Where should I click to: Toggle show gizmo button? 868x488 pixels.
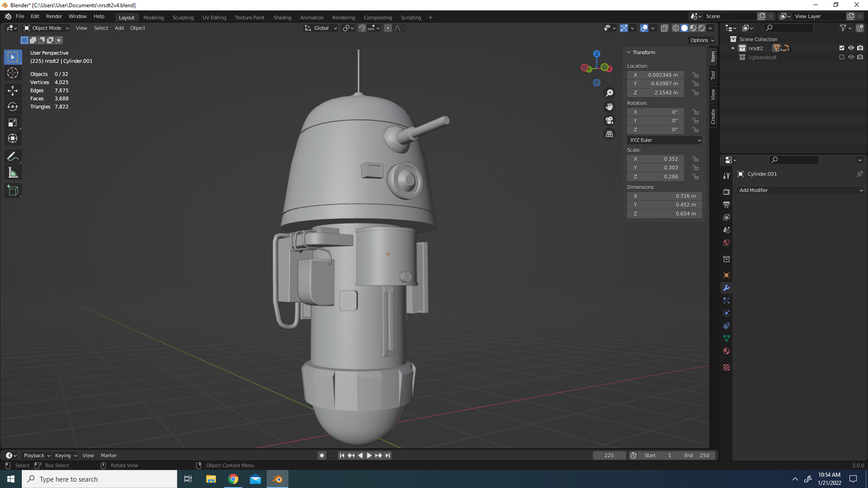click(624, 28)
